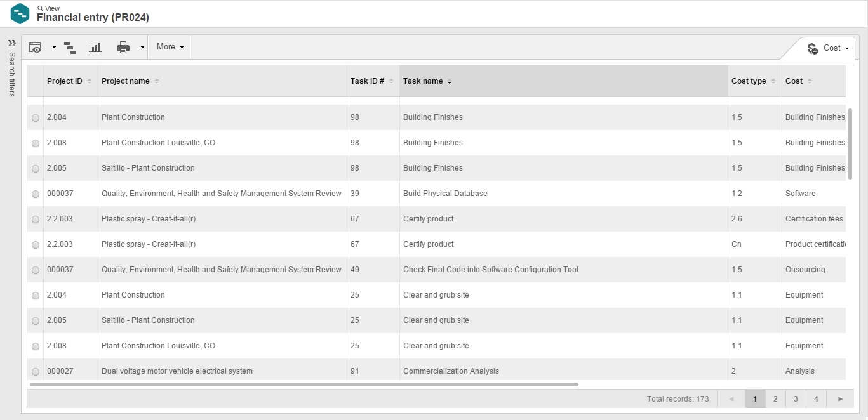The image size is (868, 420).
Task: Select radio for 2.008 Clear and grub site
Action: (x=36, y=346)
